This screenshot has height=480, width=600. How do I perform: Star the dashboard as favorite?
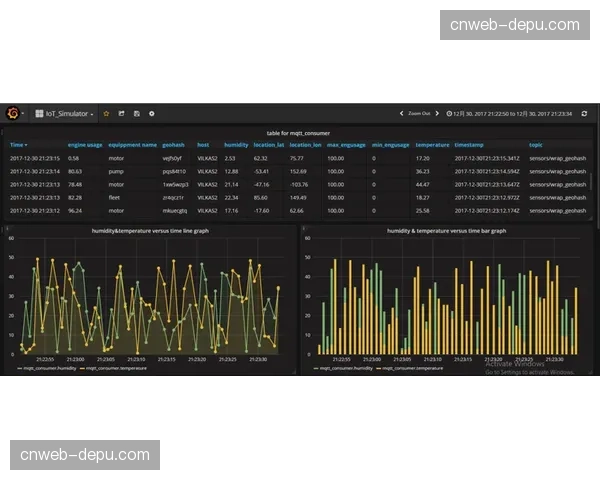107,114
